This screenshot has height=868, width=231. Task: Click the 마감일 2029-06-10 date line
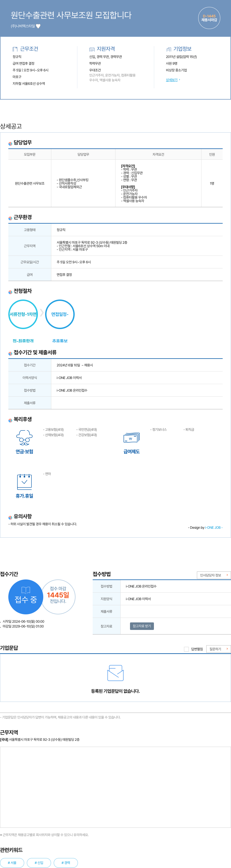point(23,626)
